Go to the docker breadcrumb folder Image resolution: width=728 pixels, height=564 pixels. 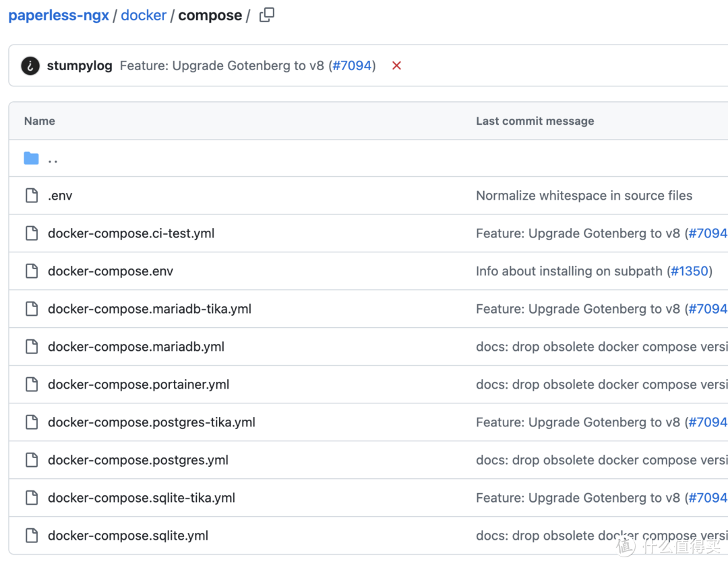(144, 16)
